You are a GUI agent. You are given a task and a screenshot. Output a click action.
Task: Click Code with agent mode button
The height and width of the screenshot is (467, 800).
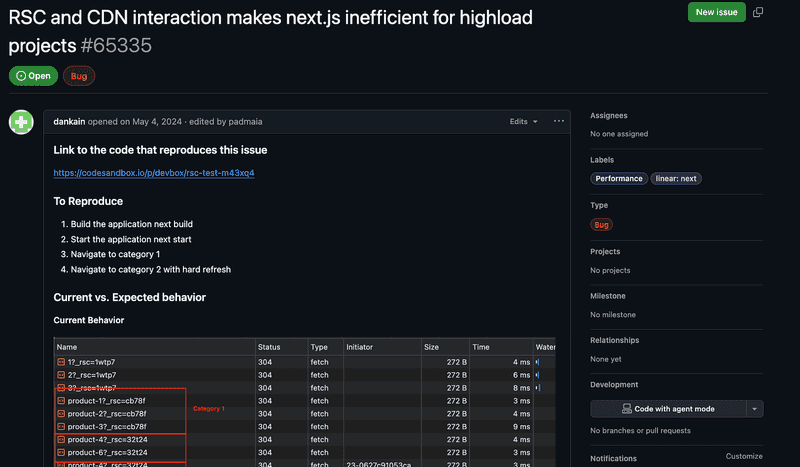tap(668, 409)
